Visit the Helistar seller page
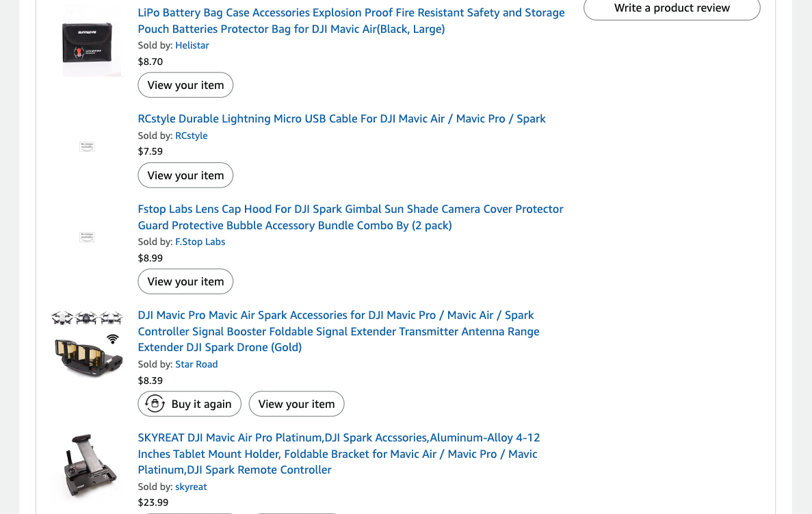This screenshot has width=812, height=514. pos(192,45)
